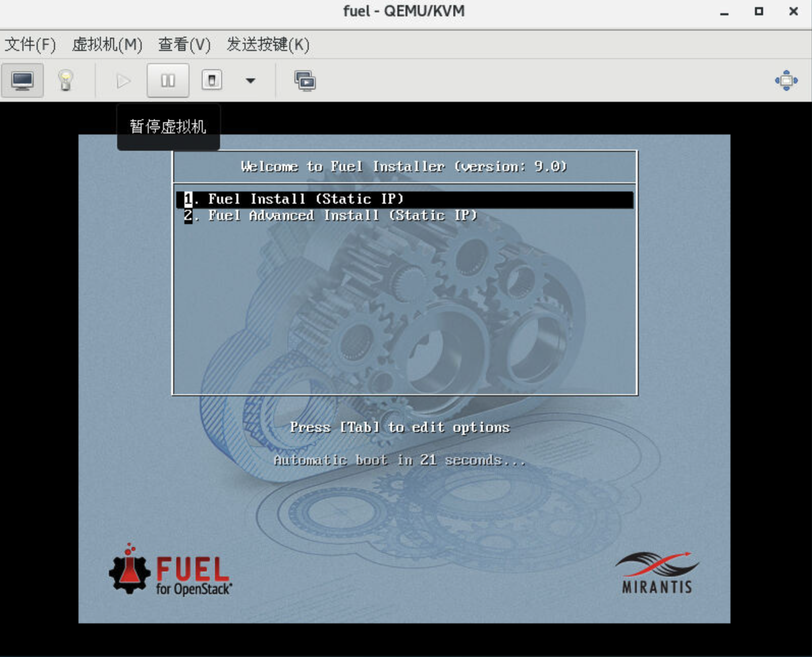This screenshot has height=657, width=812.
Task: Open the 查看(V) menu
Action: [x=184, y=45]
